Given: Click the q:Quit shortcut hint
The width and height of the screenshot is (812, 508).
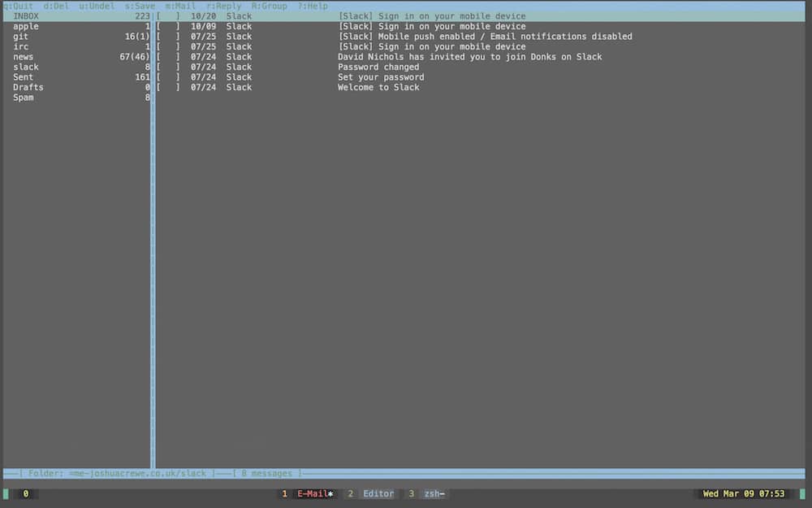Looking at the screenshot, I should click(x=19, y=6).
